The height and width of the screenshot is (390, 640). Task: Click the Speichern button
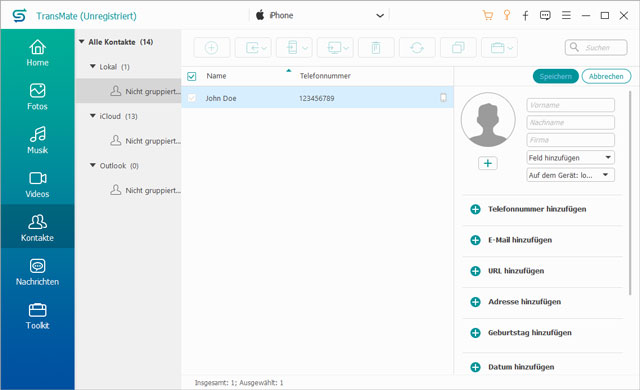pos(556,76)
